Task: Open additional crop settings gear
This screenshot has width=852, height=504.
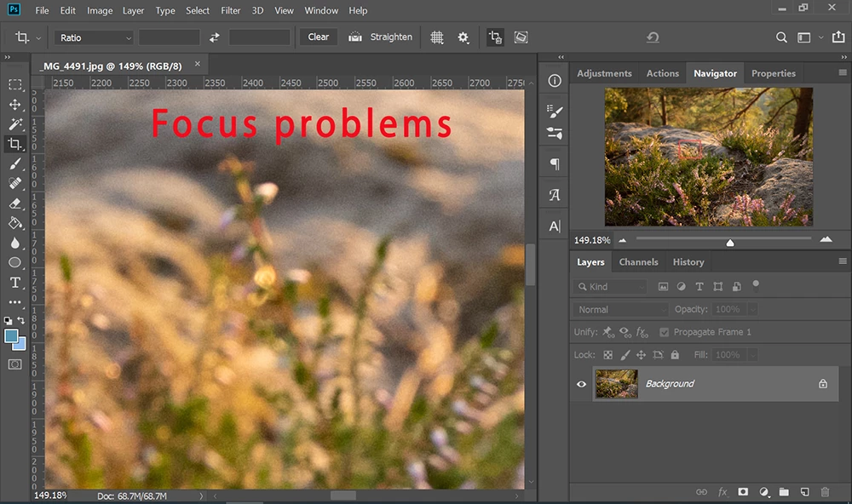Action: pos(463,37)
